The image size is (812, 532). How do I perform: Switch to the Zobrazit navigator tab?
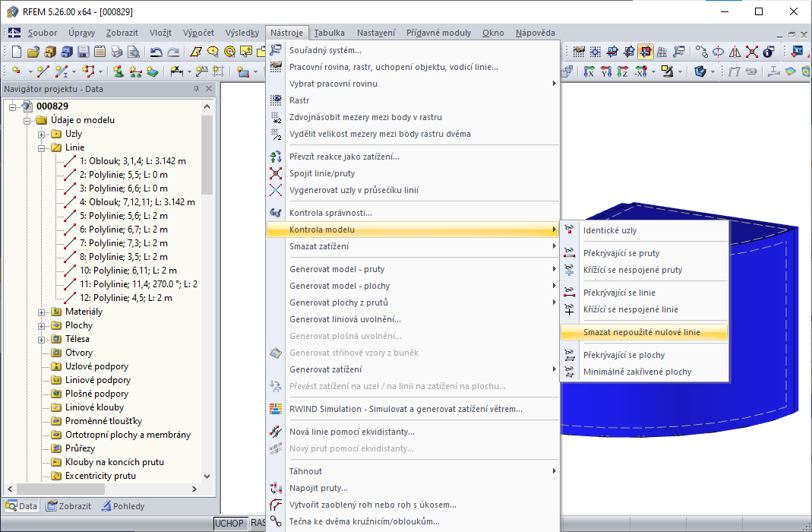[68, 506]
